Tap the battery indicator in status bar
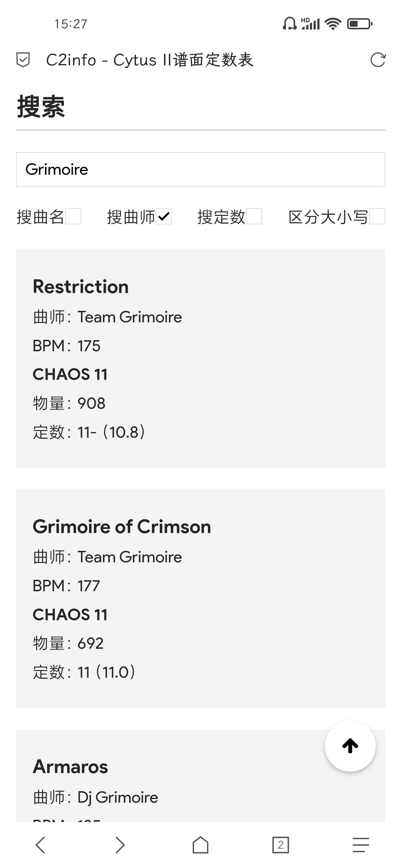The height and width of the screenshot is (868, 401). click(359, 24)
